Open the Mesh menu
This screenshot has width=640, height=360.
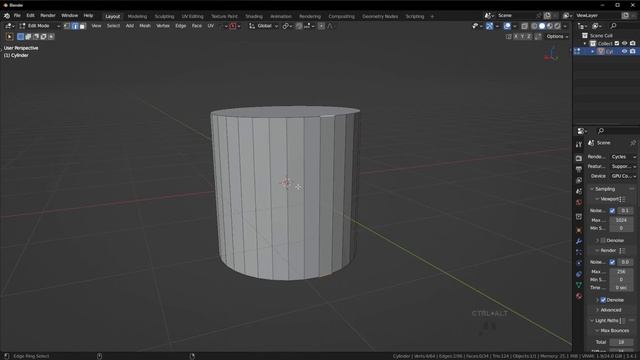[x=145, y=26]
